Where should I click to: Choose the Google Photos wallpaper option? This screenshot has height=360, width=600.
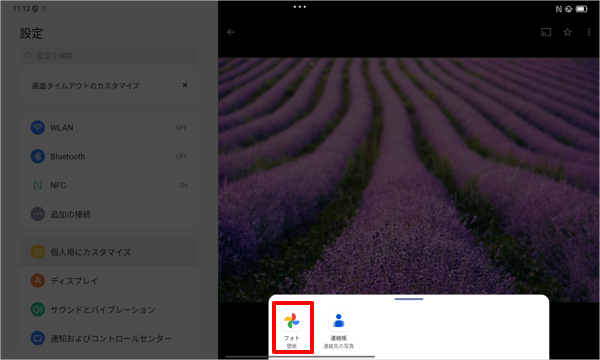[292, 328]
